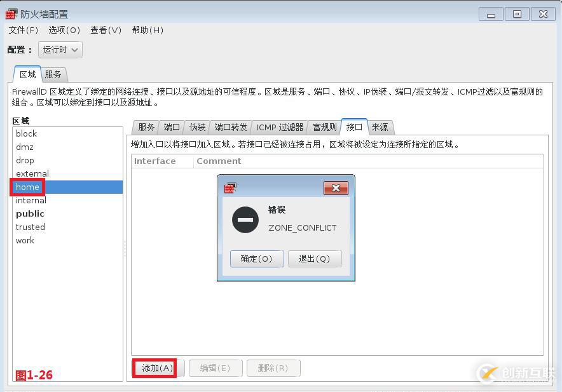Click 确定(O) in the error dialog
Image resolution: width=562 pixels, height=392 pixels.
click(x=256, y=259)
